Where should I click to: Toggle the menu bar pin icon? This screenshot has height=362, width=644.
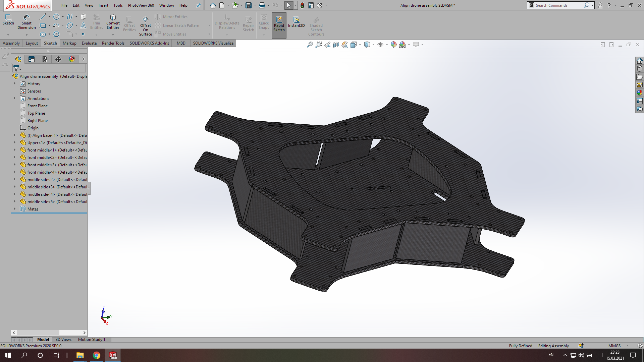(x=198, y=5)
